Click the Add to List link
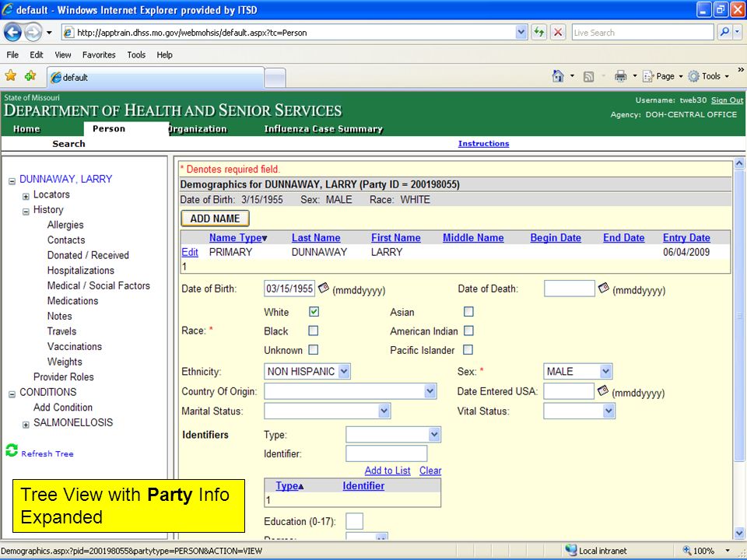Image resolution: width=747 pixels, height=560 pixels. pyautogui.click(x=388, y=471)
